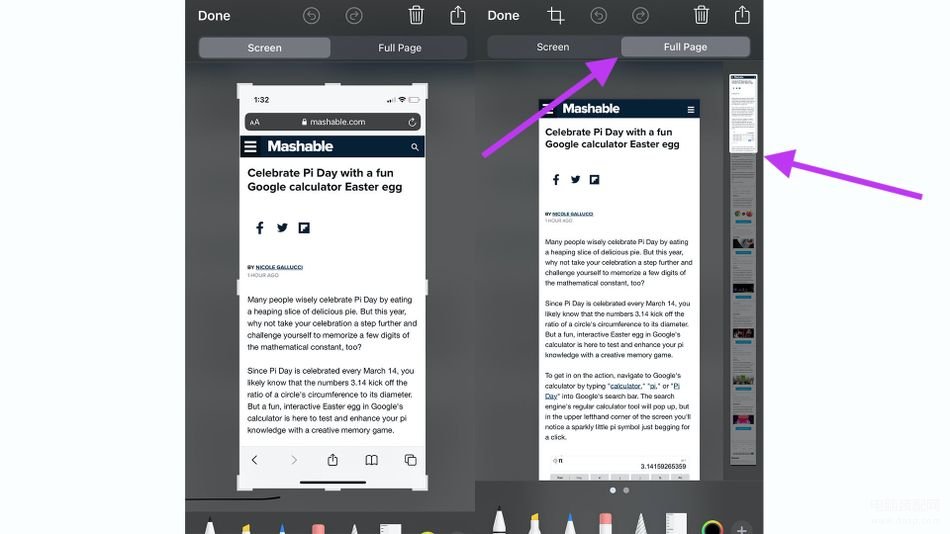Open Safari tabs overview icon
The height and width of the screenshot is (534, 950).
click(410, 460)
